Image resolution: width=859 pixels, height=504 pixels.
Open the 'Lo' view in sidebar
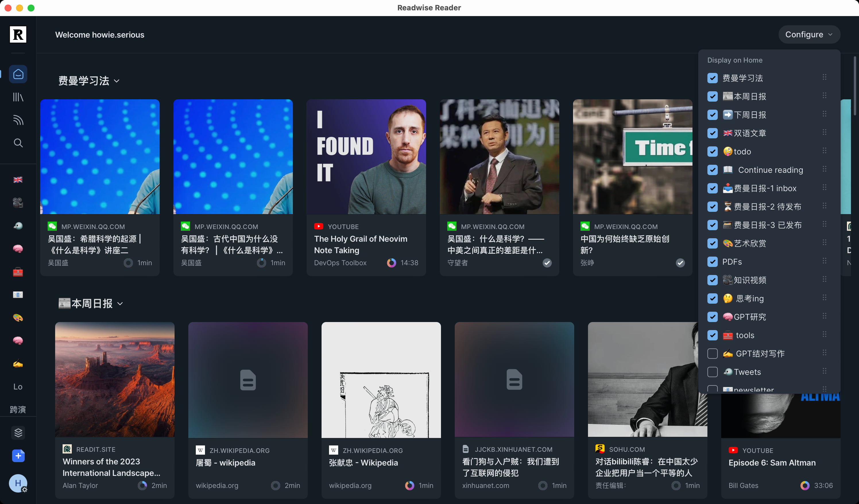18,386
